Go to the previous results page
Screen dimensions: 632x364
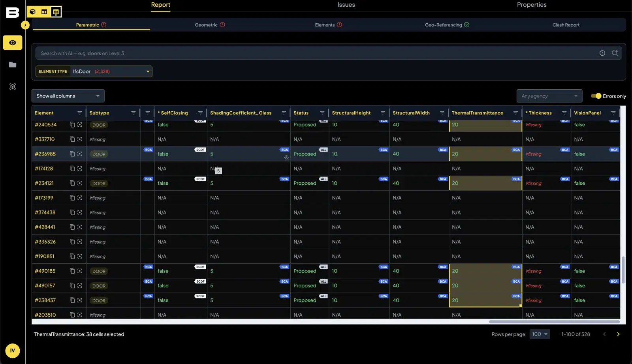pos(604,334)
